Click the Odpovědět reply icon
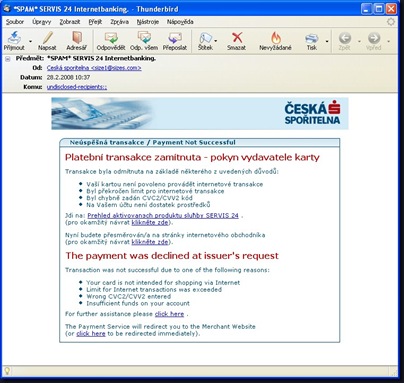The height and width of the screenshot is (383, 404). [111, 41]
